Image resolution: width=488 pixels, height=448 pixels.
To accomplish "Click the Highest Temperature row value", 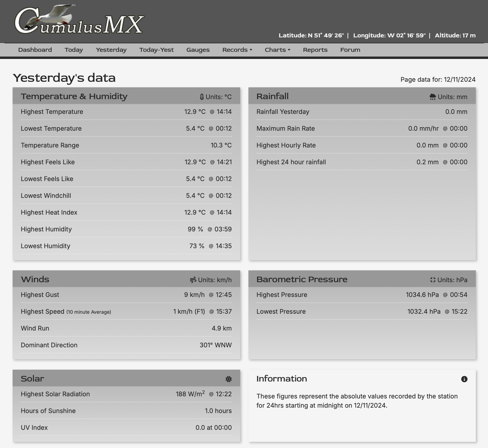I will (x=207, y=112).
